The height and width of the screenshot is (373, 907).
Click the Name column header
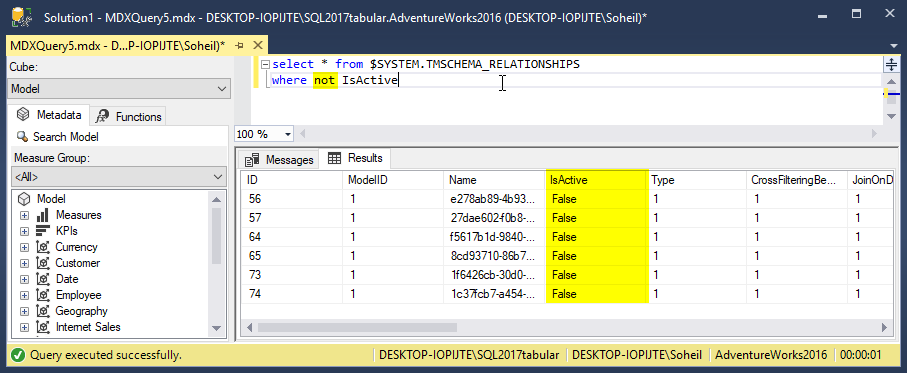tap(494, 180)
